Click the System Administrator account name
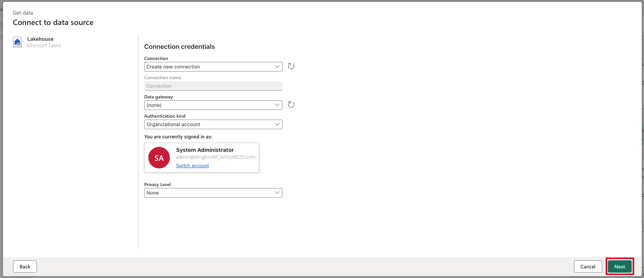 tap(205, 150)
